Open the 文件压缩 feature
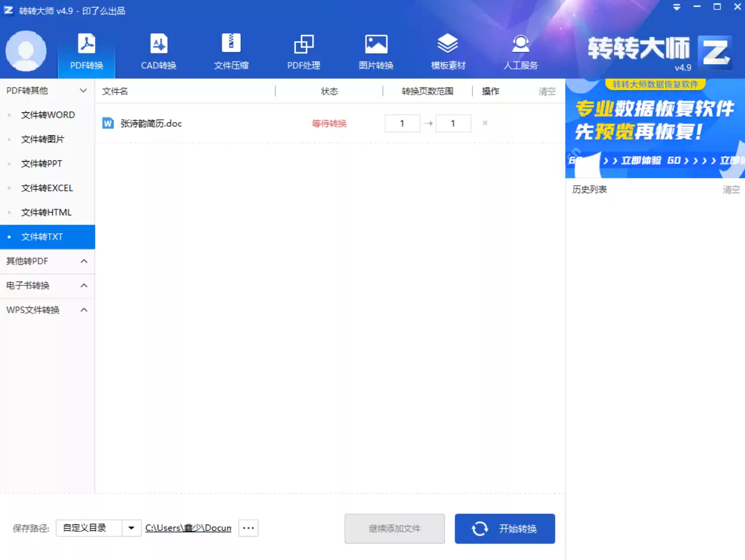The image size is (745, 560). (x=230, y=52)
